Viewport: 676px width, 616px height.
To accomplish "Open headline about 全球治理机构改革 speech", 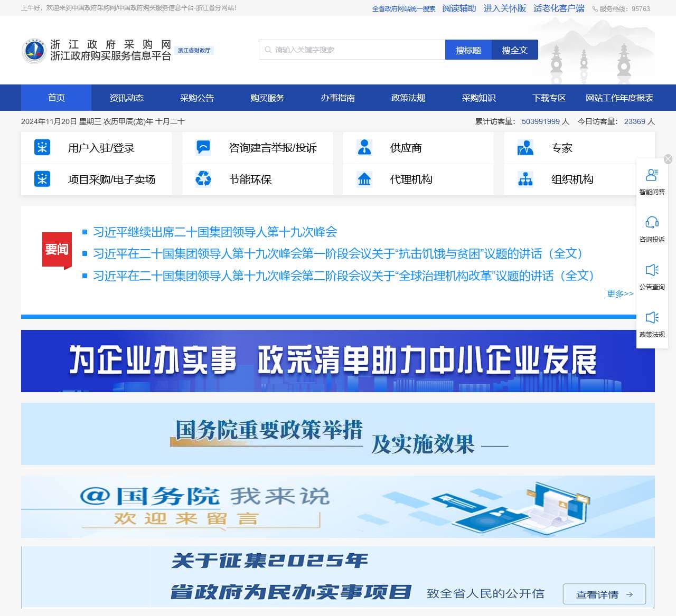I will [x=344, y=276].
